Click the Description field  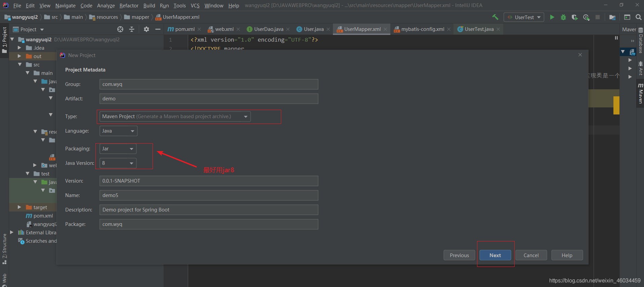(x=209, y=210)
